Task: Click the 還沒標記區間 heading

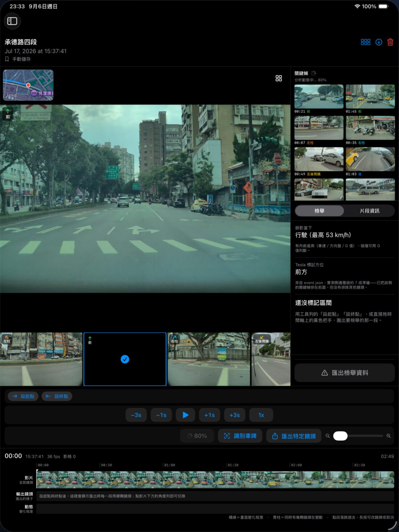Action: (313, 303)
